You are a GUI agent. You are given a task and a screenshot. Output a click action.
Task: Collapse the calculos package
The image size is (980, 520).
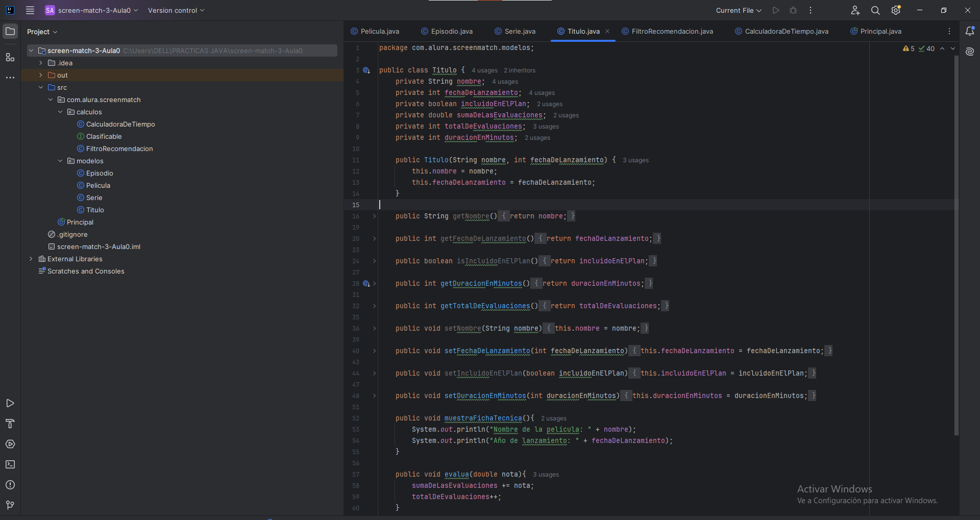(x=60, y=112)
